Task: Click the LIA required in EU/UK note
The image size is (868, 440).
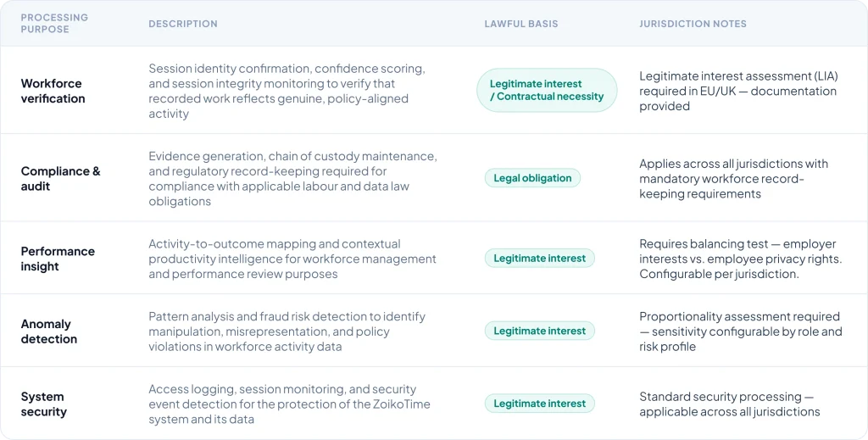Action: tap(737, 91)
